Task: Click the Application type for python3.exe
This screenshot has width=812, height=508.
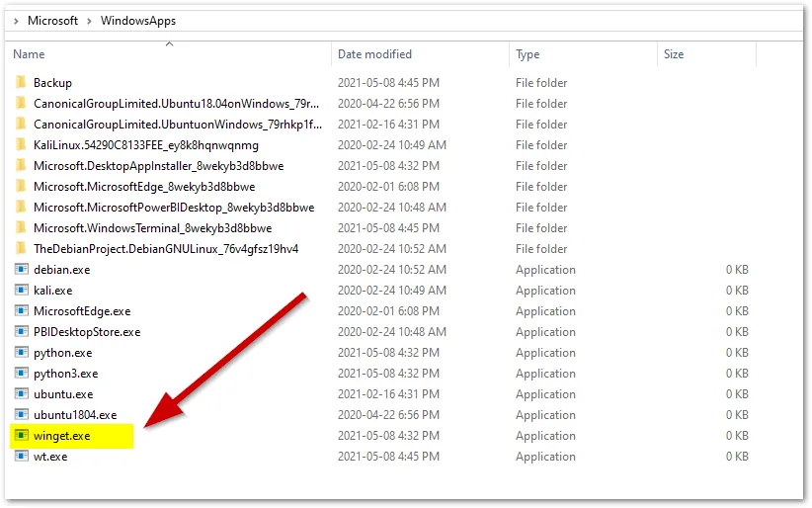Action: coord(545,374)
